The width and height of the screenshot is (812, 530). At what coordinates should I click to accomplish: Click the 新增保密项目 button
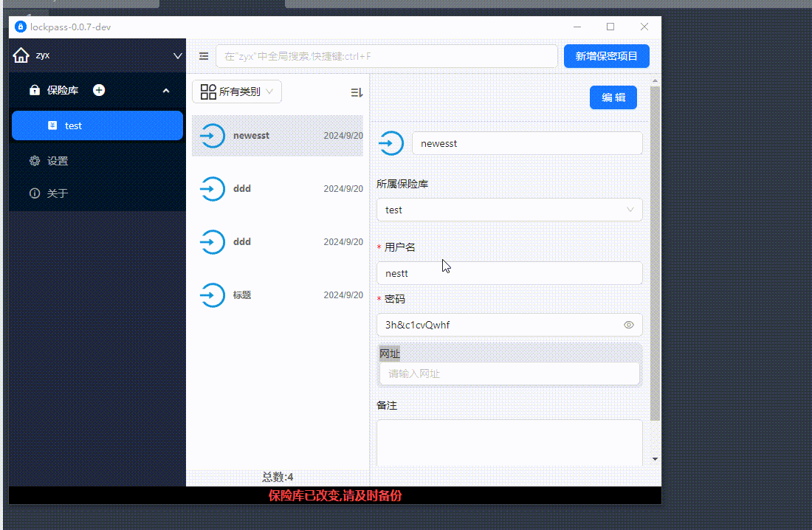pyautogui.click(x=606, y=56)
